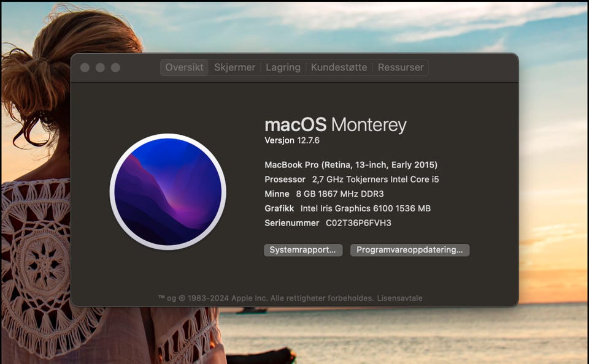Click the Serienummer label
This screenshot has width=589, height=364.
click(x=291, y=223)
